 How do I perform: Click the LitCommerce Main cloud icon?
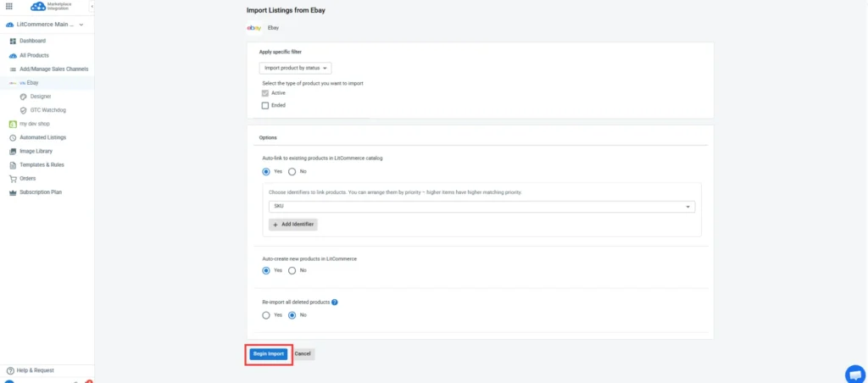point(9,25)
